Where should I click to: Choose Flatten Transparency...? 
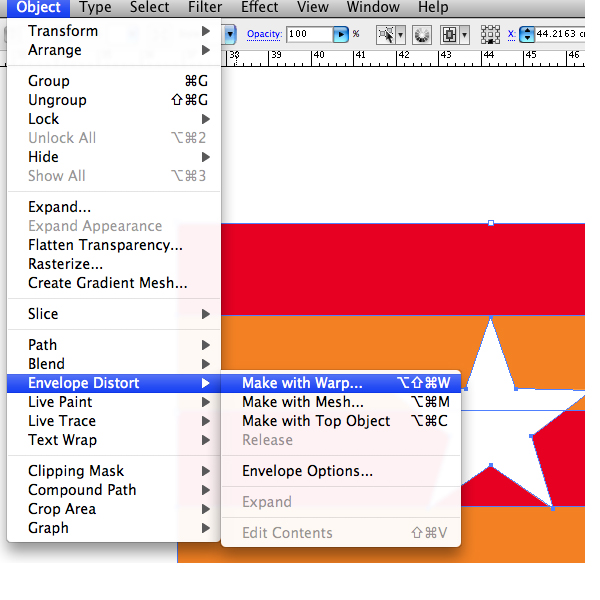[114, 245]
